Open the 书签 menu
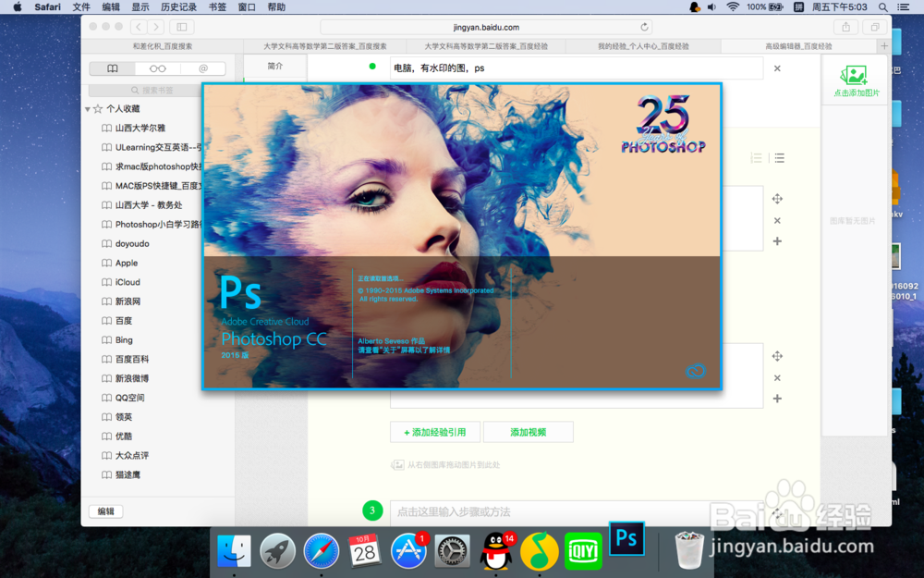 (x=217, y=7)
